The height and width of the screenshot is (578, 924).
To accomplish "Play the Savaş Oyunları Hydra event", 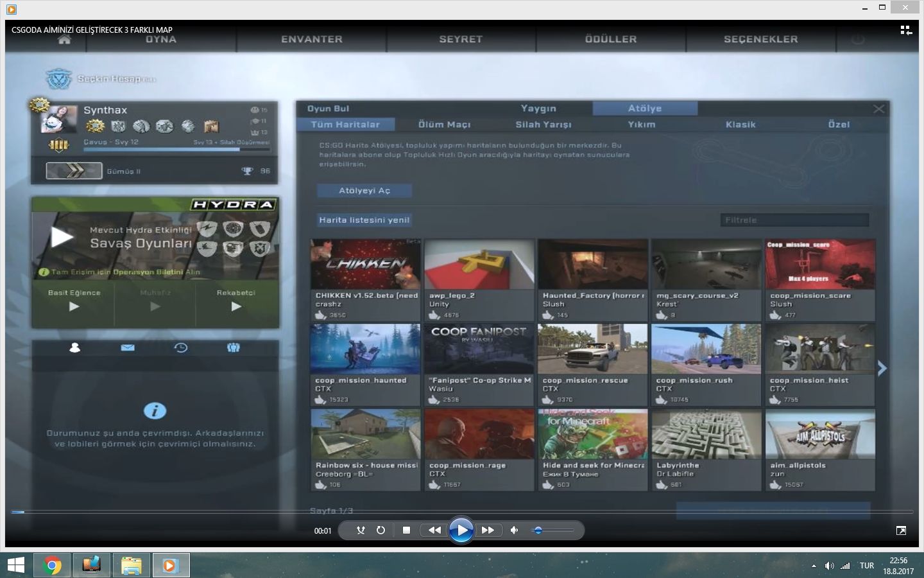I will pos(62,237).
